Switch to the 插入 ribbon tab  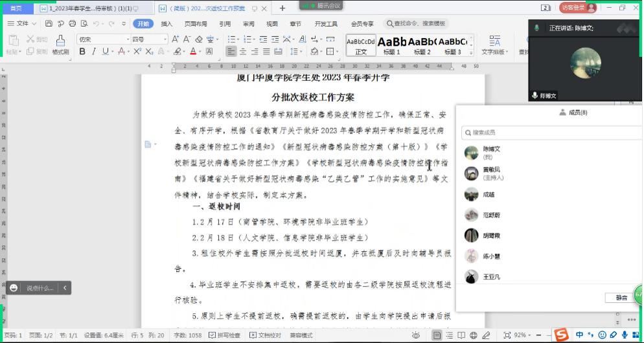[167, 24]
